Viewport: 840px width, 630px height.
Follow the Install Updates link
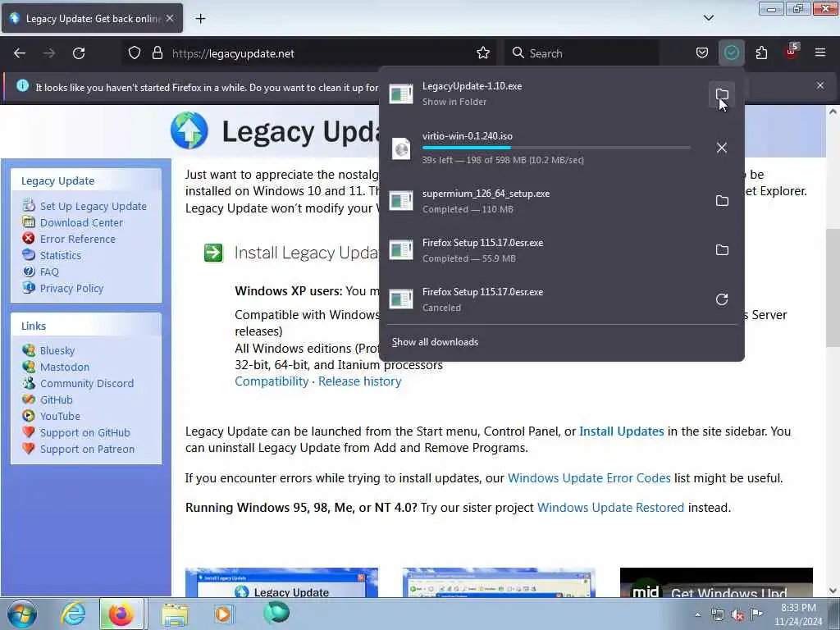(622, 431)
